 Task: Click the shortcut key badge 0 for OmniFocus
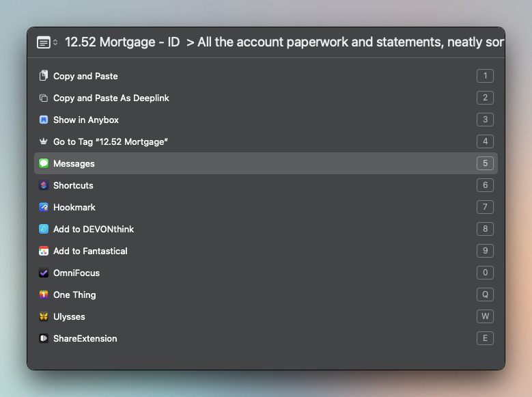click(485, 273)
